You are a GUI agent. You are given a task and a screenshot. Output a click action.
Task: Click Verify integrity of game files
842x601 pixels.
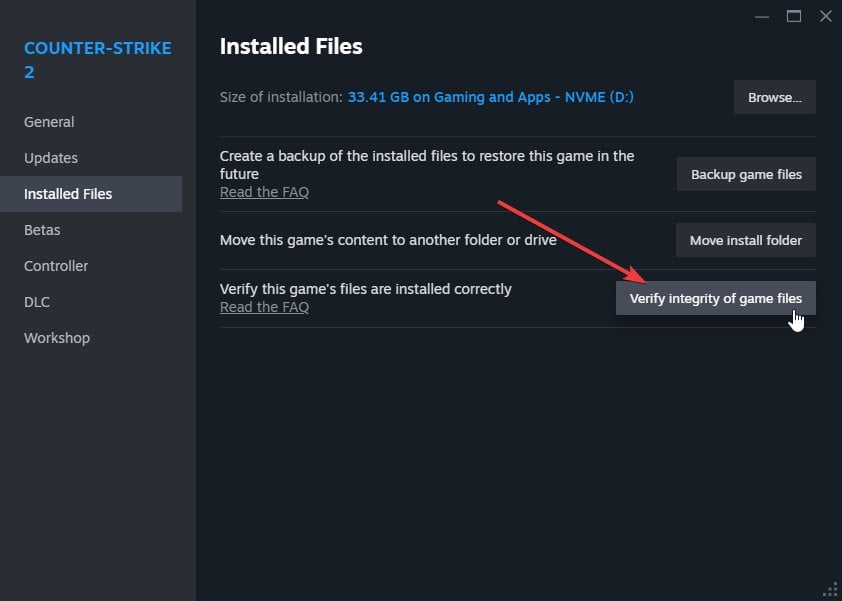tap(715, 298)
